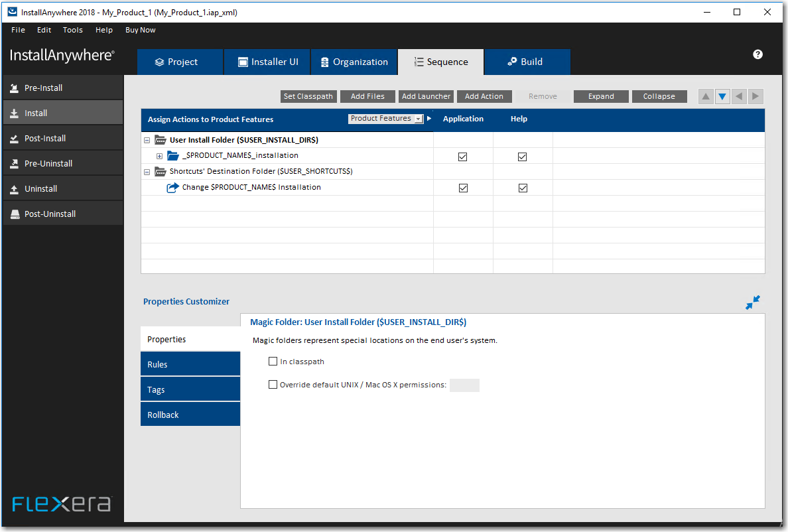The height and width of the screenshot is (532, 788).
Task: Click the move right arrow icon
Action: (x=755, y=96)
